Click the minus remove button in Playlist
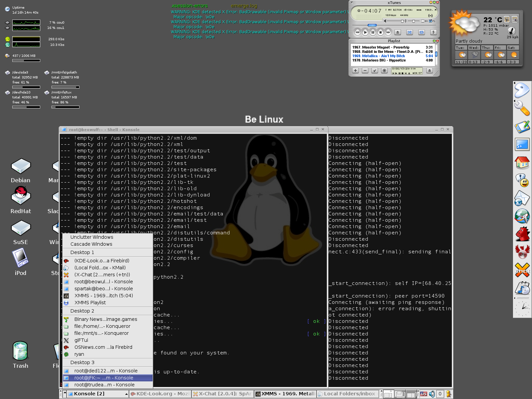Viewport: 532px width, 399px height. [365, 70]
